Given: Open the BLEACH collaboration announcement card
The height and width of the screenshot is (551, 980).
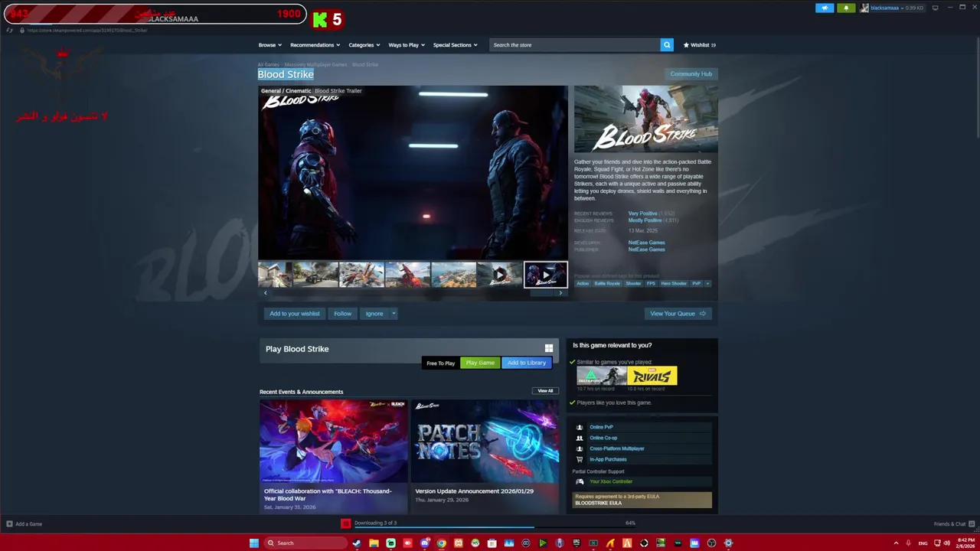Looking at the screenshot, I should click(x=333, y=457).
